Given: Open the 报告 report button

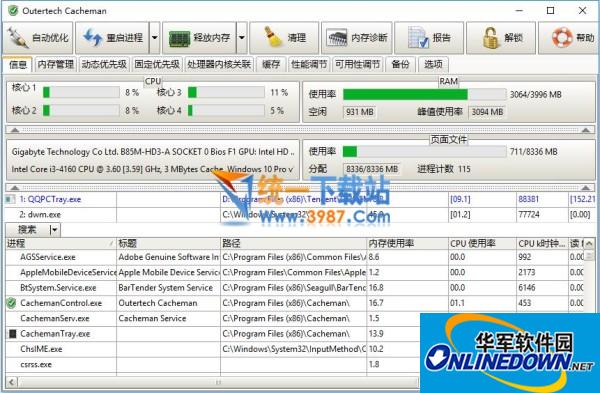Looking at the screenshot, I should pyautogui.click(x=429, y=38).
